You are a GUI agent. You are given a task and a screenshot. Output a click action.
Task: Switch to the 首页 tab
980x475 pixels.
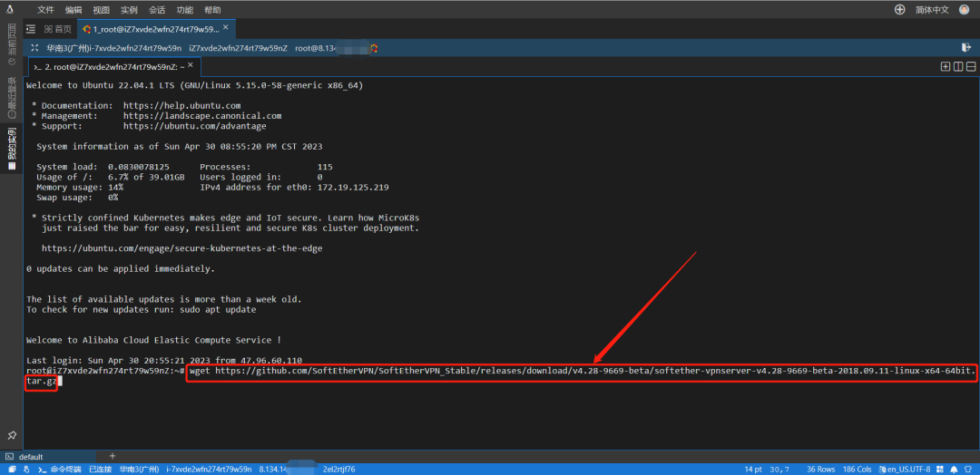(x=58, y=29)
